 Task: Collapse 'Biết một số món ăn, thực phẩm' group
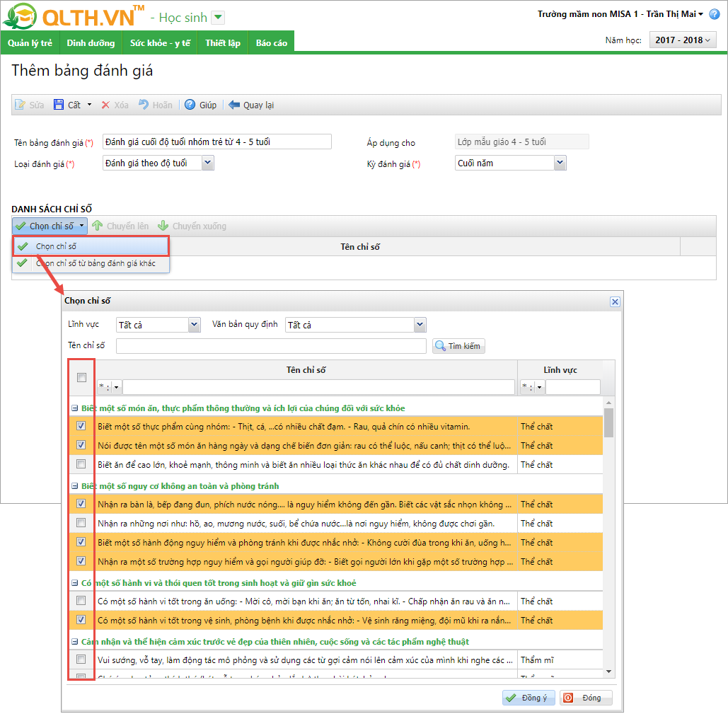tap(75, 408)
